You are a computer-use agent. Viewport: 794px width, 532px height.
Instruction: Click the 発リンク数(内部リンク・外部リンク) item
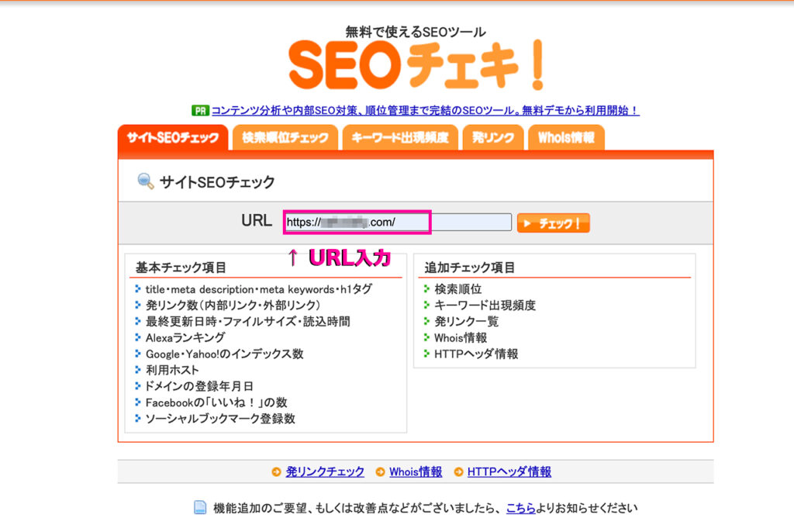coord(233,305)
